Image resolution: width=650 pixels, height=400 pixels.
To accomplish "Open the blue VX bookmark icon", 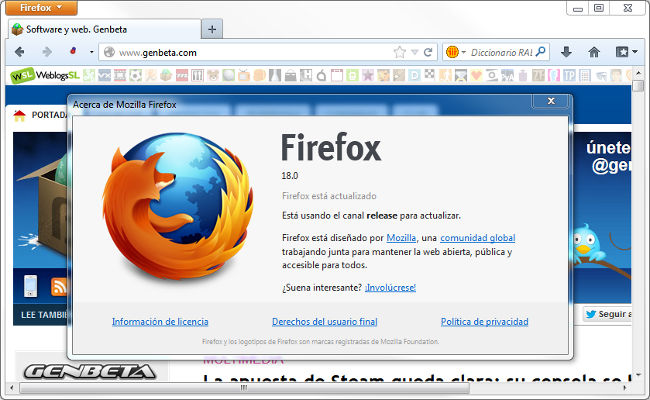I will [104, 75].
